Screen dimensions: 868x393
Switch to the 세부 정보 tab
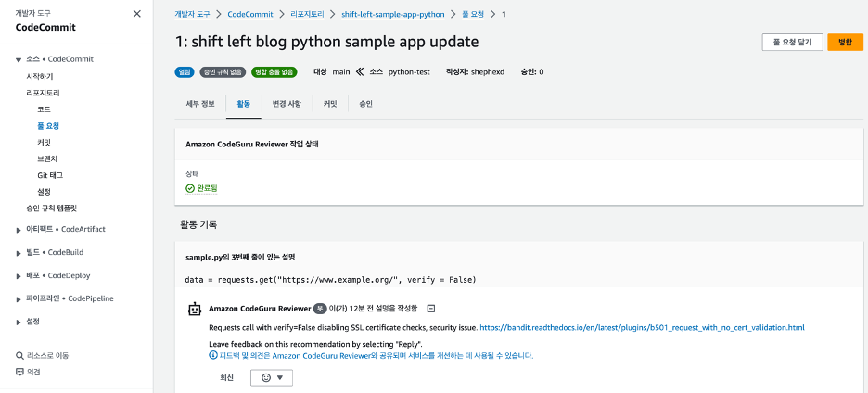point(199,104)
